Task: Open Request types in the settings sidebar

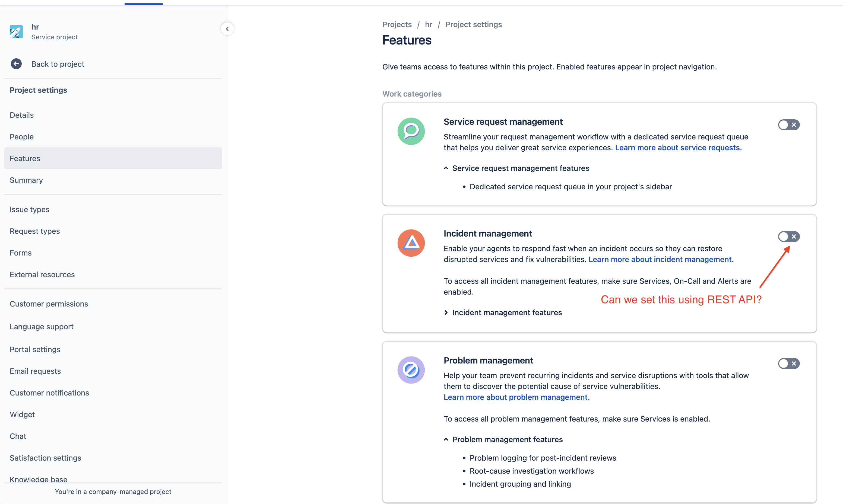Action: point(35,231)
